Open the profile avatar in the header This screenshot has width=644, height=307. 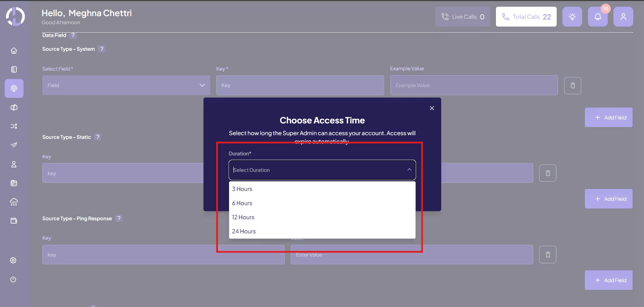pyautogui.click(x=624, y=16)
